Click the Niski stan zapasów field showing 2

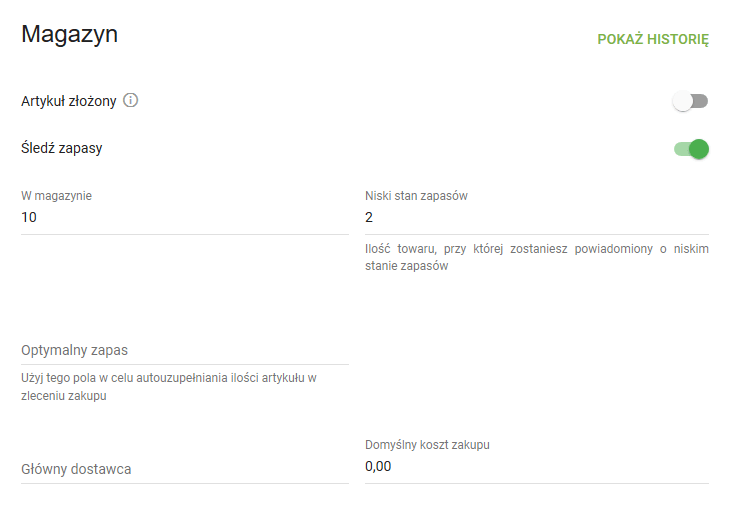click(x=537, y=218)
